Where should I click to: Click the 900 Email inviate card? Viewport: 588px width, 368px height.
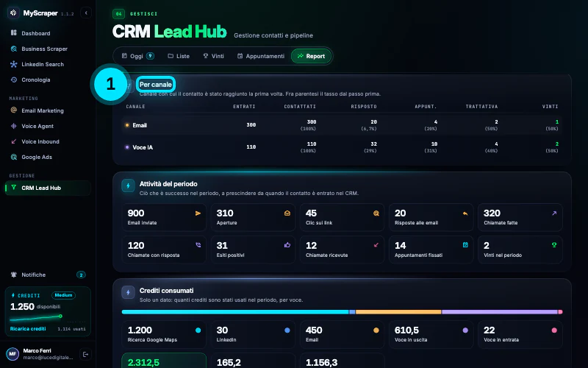[164, 217]
